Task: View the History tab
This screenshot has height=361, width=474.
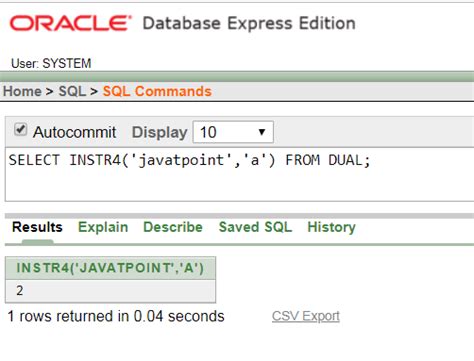Action: pos(331,227)
